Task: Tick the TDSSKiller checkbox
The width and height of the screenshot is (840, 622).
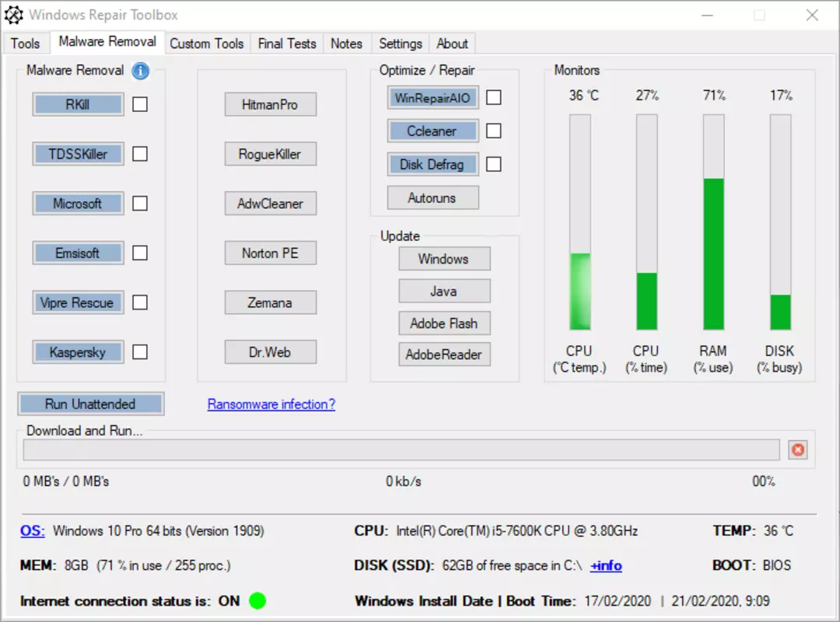Action: [140, 154]
